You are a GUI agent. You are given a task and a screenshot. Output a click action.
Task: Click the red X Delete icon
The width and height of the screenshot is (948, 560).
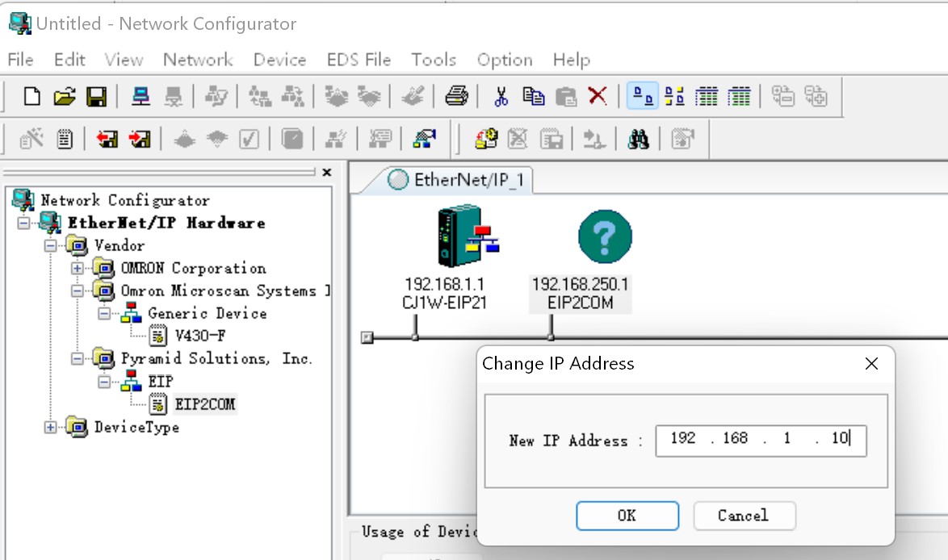pyautogui.click(x=598, y=96)
